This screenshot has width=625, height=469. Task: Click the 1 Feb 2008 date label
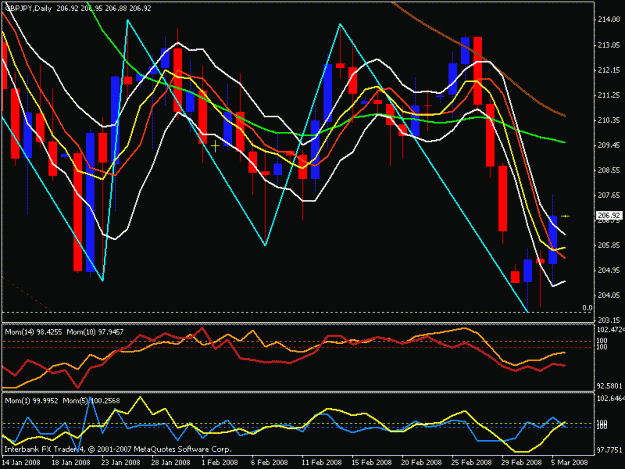pyautogui.click(x=220, y=462)
